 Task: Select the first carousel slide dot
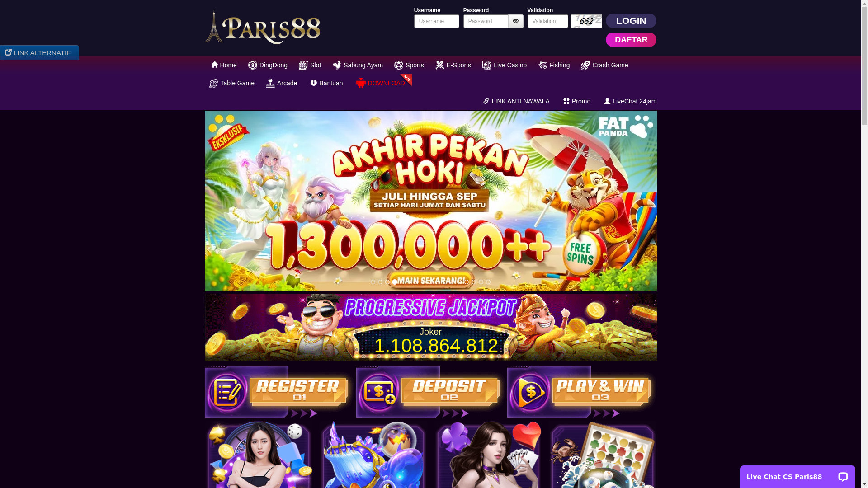373,282
